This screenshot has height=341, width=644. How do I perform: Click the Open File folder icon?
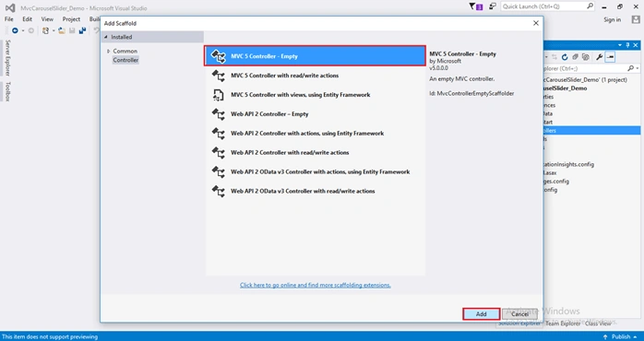[x=62, y=30]
